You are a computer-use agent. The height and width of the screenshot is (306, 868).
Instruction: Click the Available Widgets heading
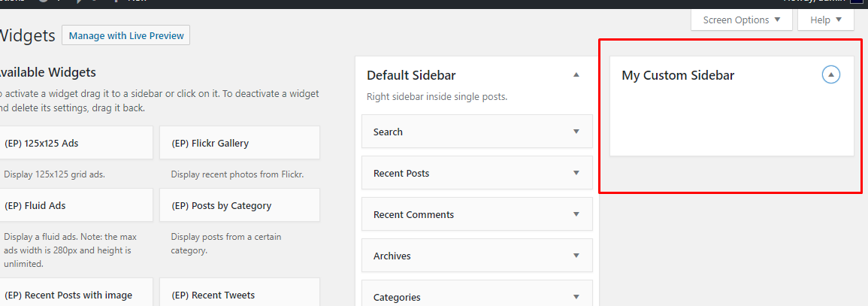pos(47,72)
